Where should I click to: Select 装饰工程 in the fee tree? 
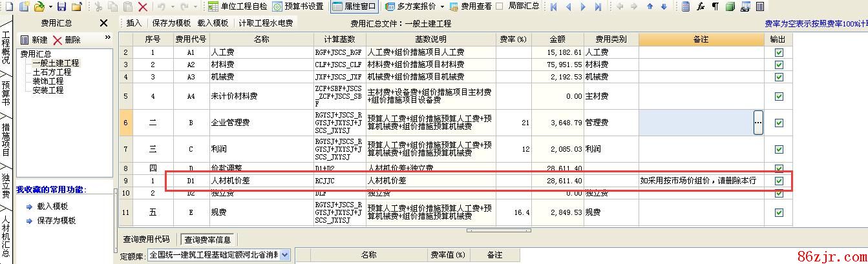(48, 81)
